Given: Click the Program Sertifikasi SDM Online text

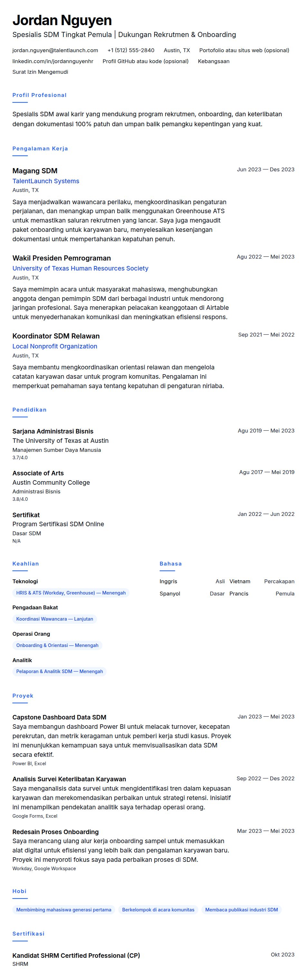Looking at the screenshot, I should 58,524.
